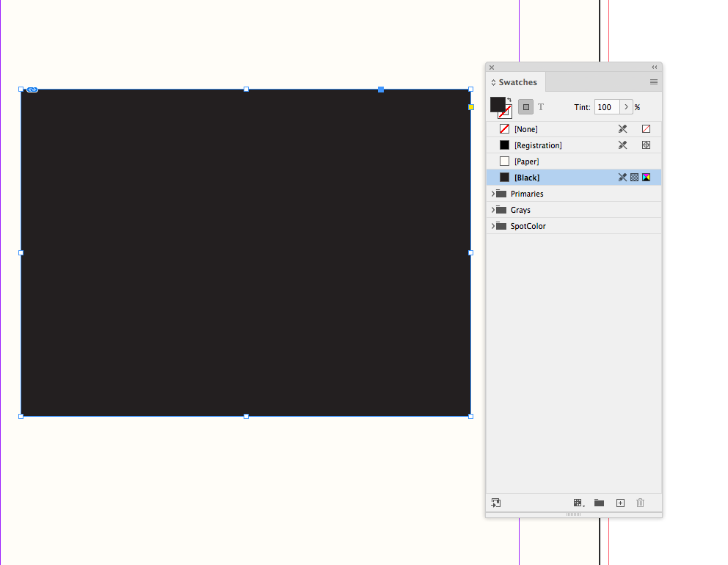Expand the Primaries color group

493,194
